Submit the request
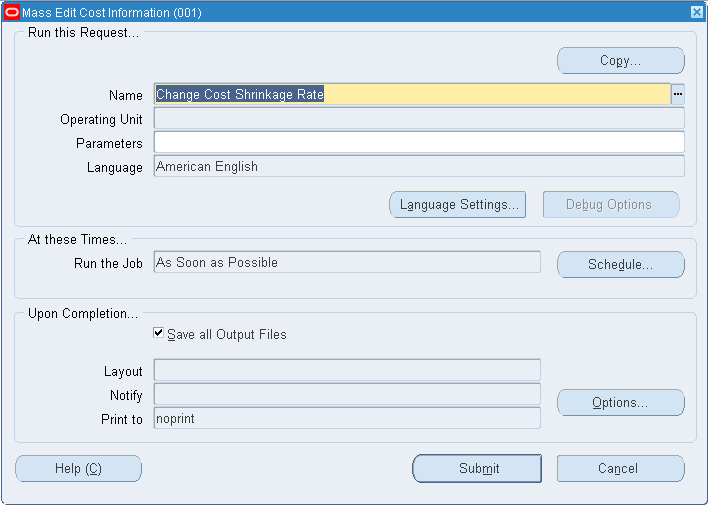Screen dimensions: 708x505 [x=477, y=468]
